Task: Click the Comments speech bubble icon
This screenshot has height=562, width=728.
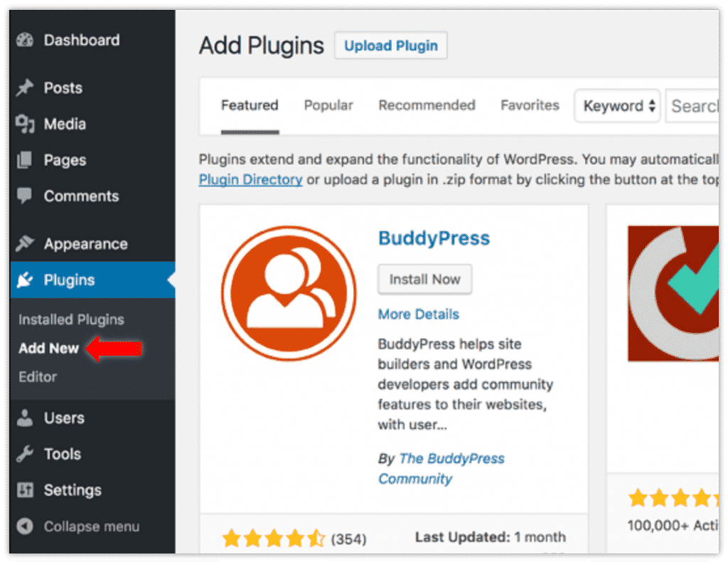Action: (25, 196)
